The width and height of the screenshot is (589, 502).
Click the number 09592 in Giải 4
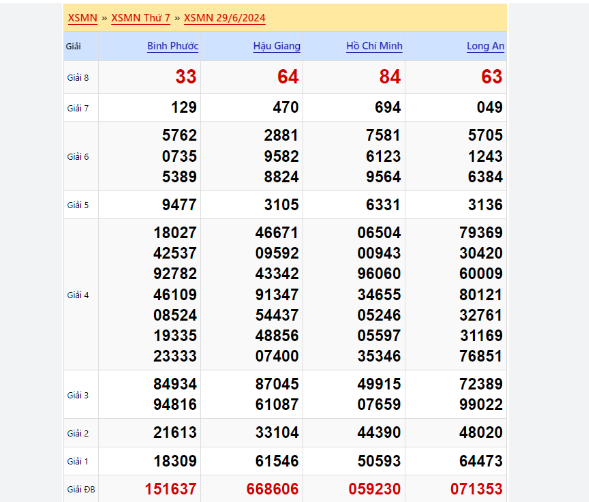point(277,253)
